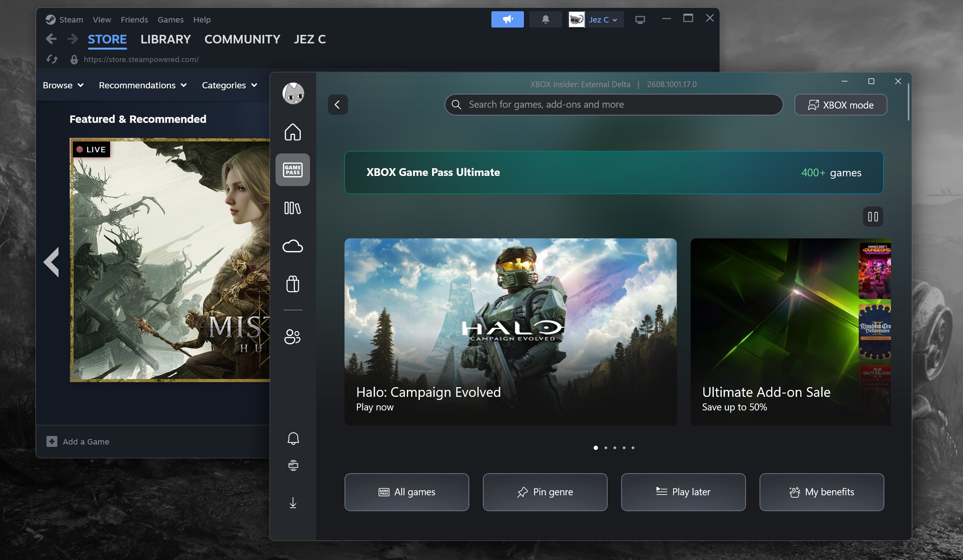Open Steam notifications bell
This screenshot has width=963, height=560.
pyautogui.click(x=545, y=19)
